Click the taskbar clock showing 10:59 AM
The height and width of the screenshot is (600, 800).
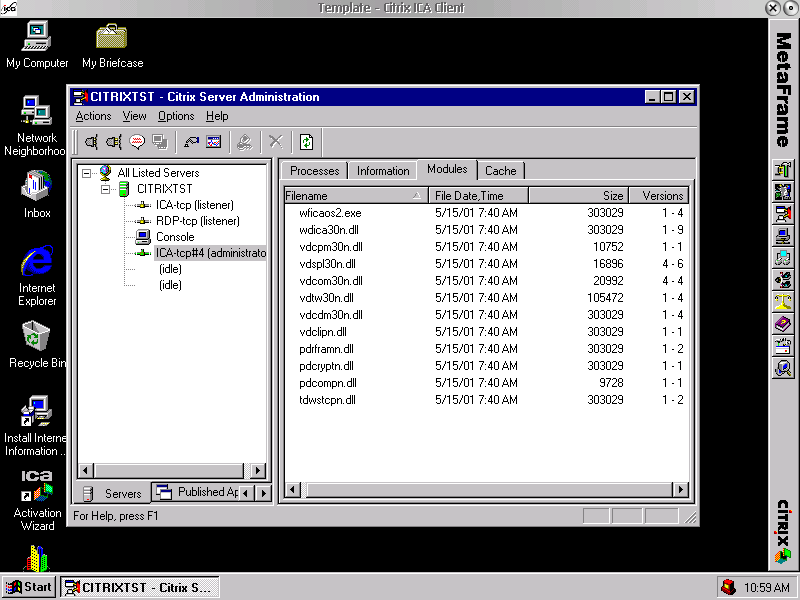pyautogui.click(x=766, y=588)
